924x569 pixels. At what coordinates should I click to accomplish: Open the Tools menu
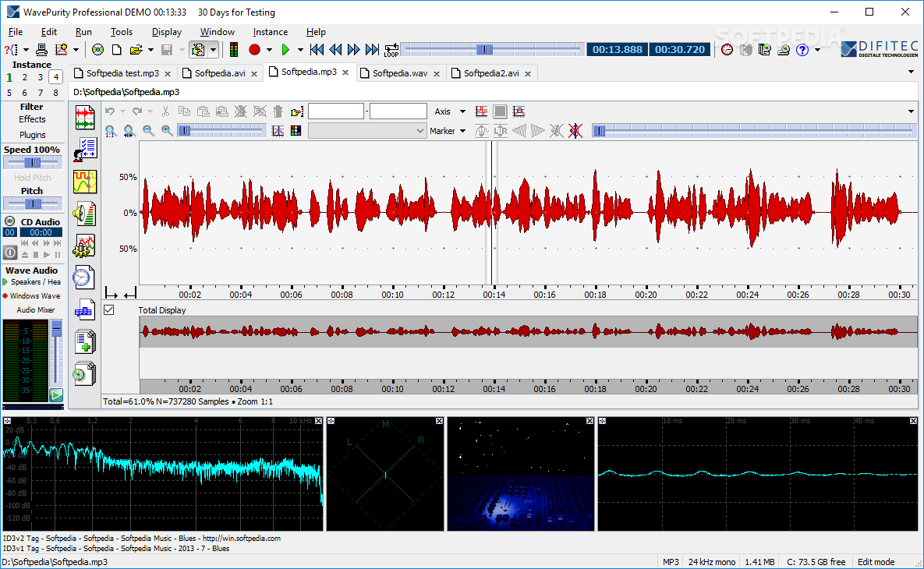tap(122, 32)
